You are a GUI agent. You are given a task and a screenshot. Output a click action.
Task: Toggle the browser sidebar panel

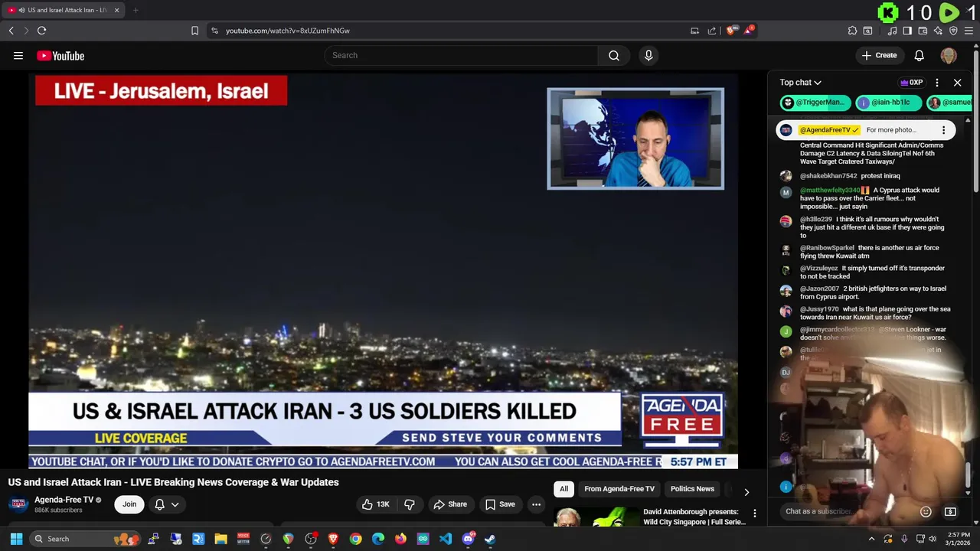pos(907,31)
